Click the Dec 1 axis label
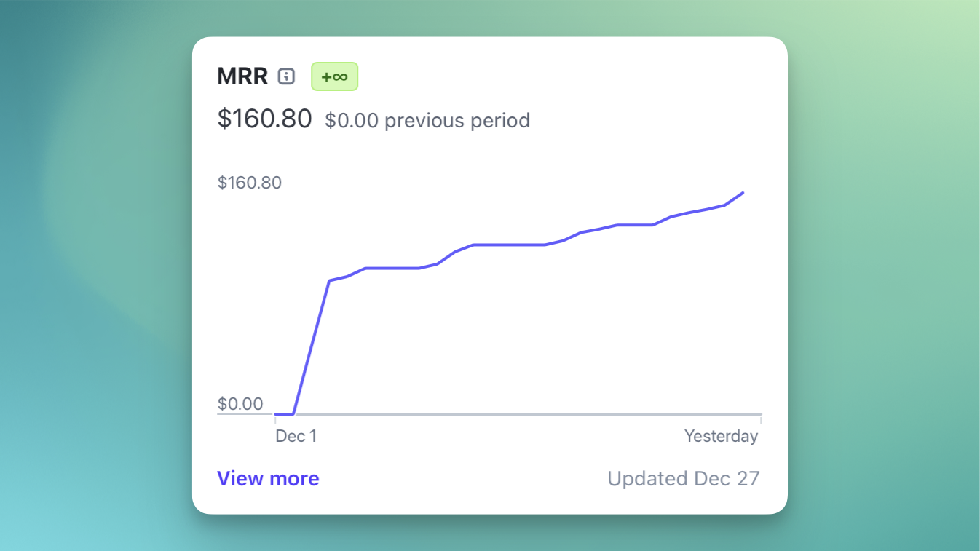Screen dimensions: 980x551 [x=296, y=435]
